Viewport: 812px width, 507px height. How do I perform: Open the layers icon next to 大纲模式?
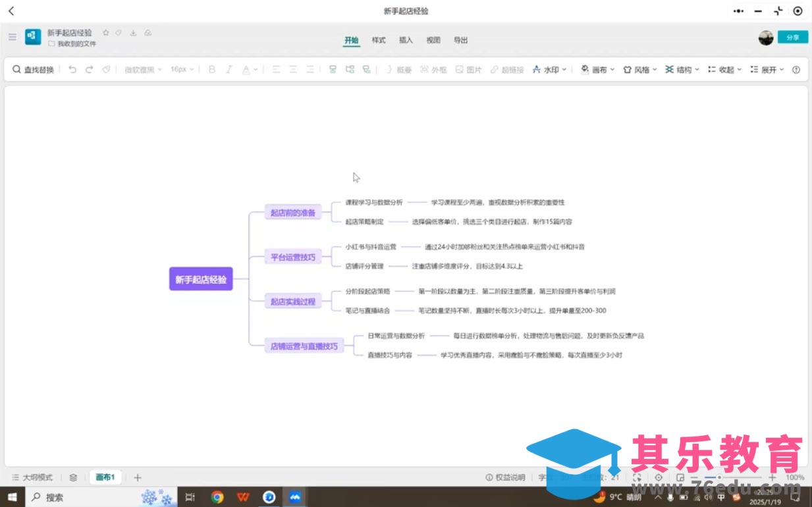pyautogui.click(x=73, y=477)
